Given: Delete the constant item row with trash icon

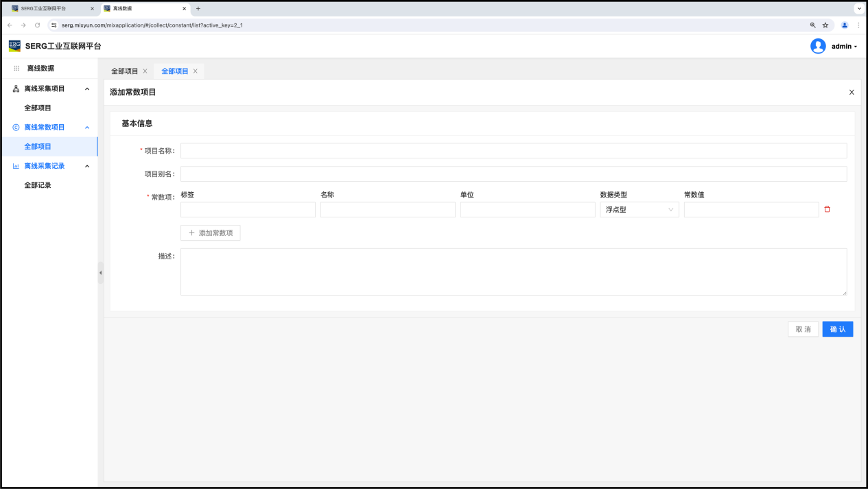Looking at the screenshot, I should [827, 209].
